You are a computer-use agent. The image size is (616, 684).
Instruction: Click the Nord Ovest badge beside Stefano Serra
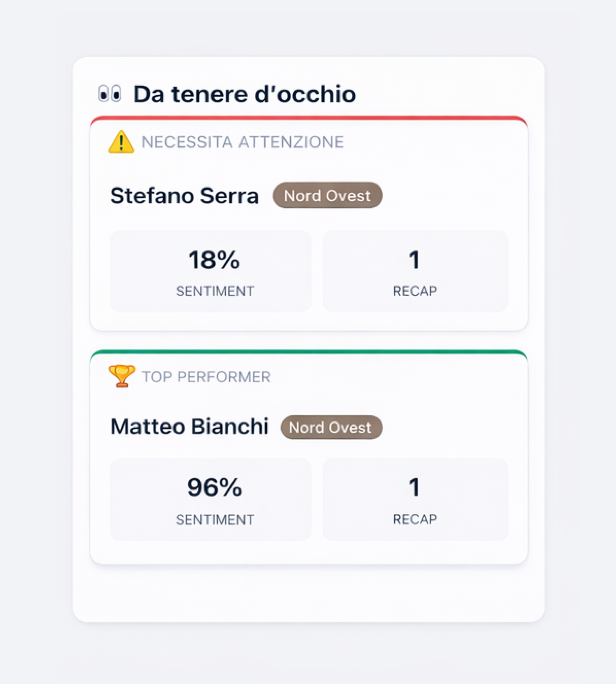point(327,196)
